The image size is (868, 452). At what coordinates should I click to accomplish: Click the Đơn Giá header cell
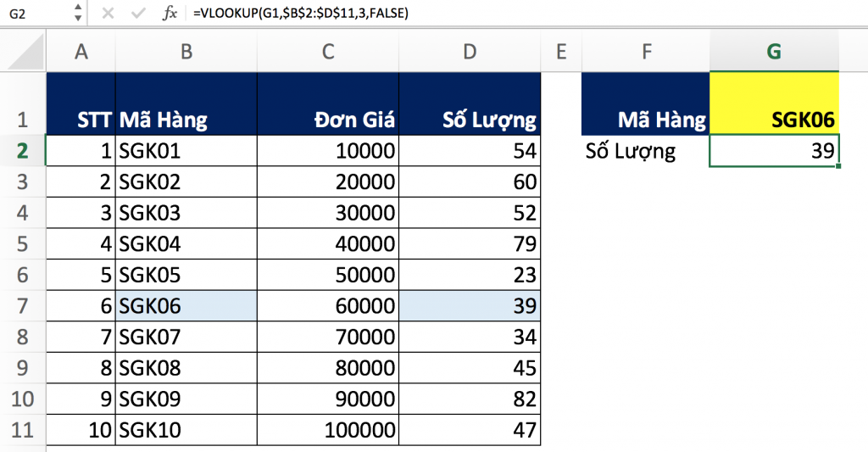327,120
